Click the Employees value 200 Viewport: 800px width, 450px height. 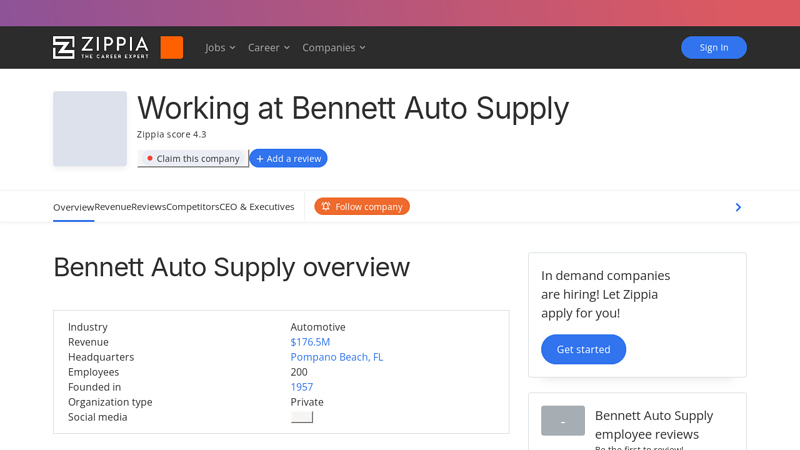coord(299,372)
